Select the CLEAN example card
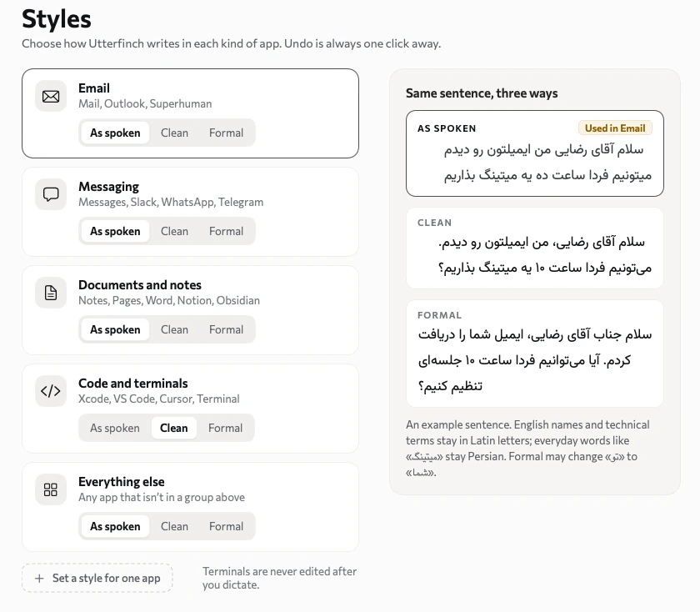Viewport: 700px width, 612px height. pyautogui.click(x=535, y=248)
